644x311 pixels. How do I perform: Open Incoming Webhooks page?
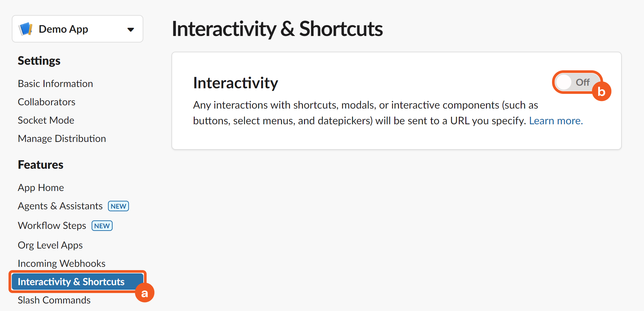pos(62,264)
